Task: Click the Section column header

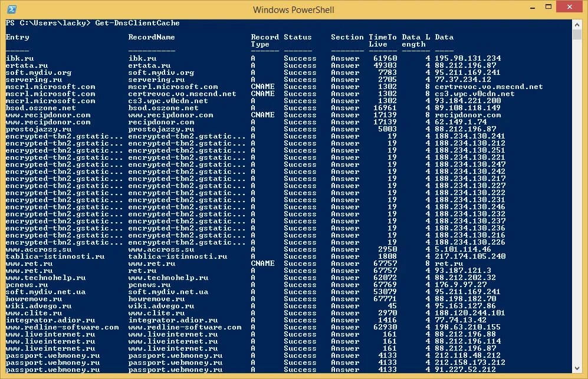Action: point(347,37)
